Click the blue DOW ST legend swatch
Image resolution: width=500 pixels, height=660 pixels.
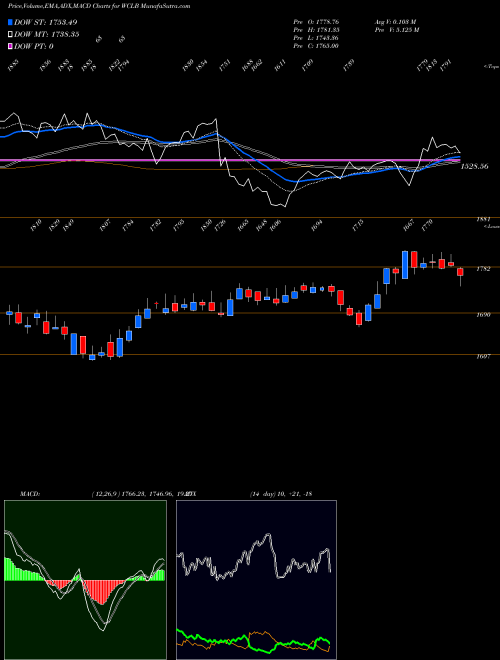point(10,22)
